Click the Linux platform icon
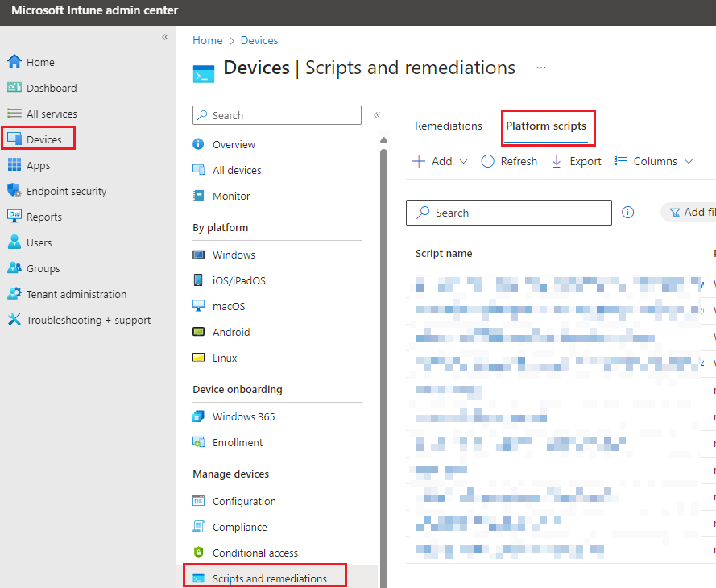Viewport: 716px width, 588px height. tap(198, 358)
